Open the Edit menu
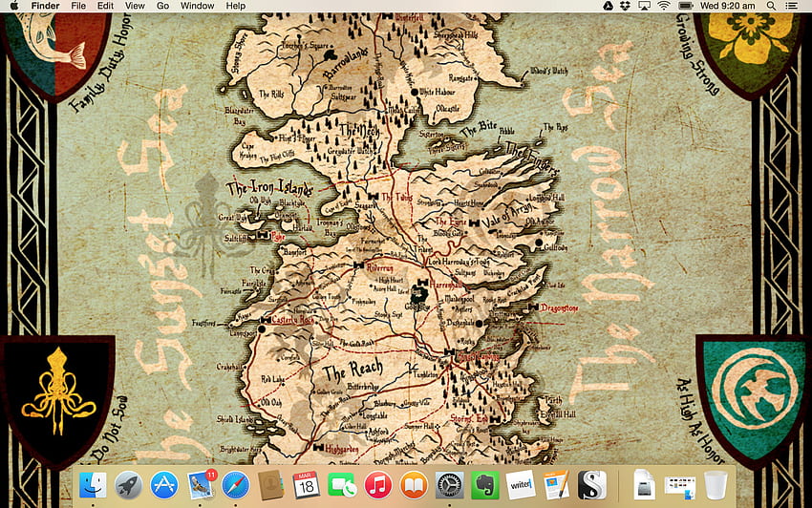Viewport: 812px width, 508px height. click(x=105, y=6)
